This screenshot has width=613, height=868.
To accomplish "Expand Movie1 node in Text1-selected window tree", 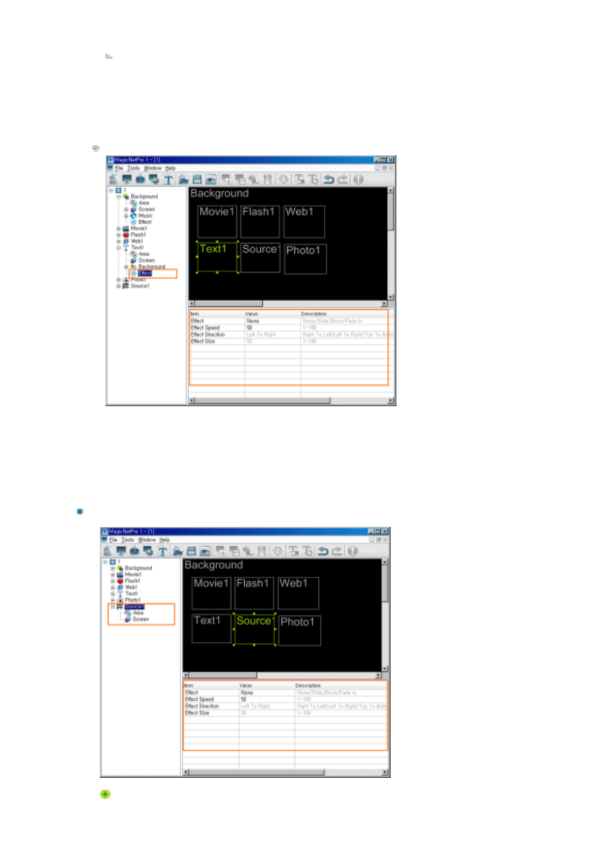I will [118, 229].
